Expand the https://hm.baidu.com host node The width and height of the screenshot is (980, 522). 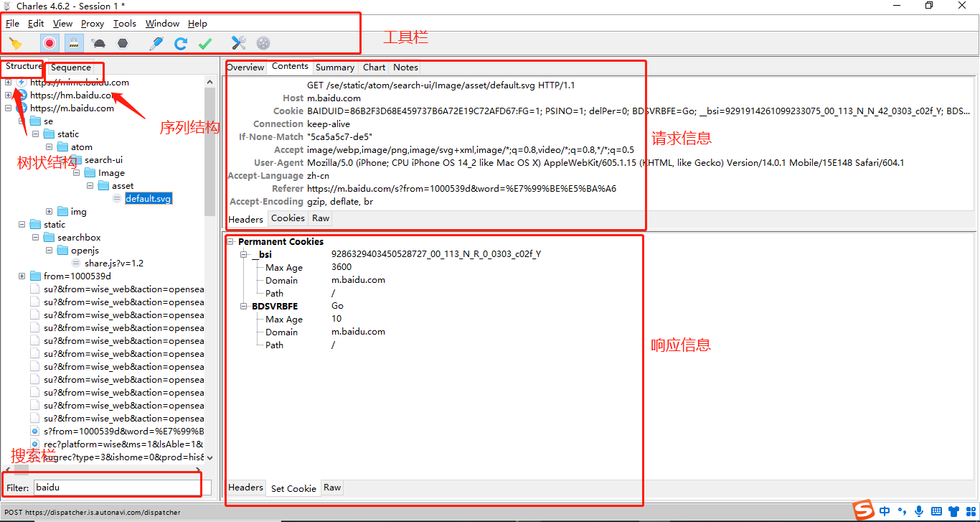9,95
